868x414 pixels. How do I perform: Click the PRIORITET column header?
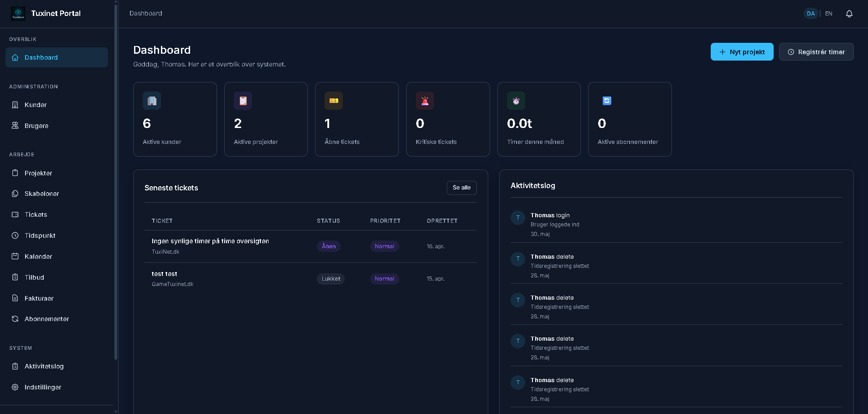[x=385, y=221]
